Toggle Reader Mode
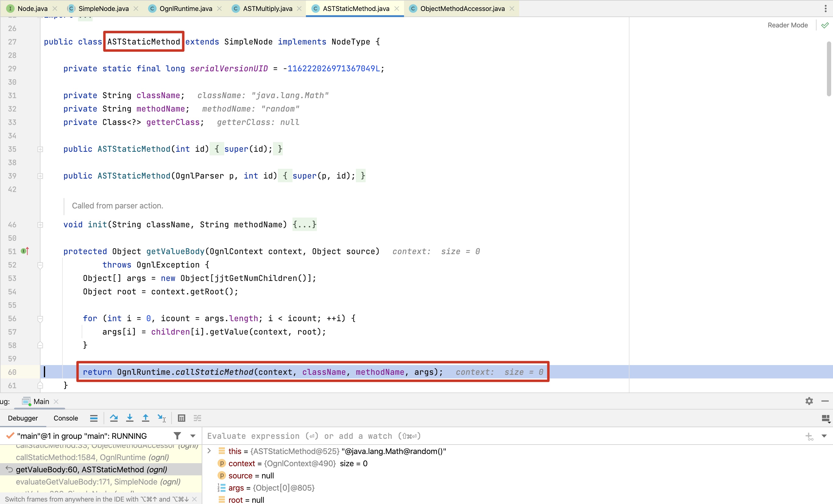 pyautogui.click(x=787, y=25)
